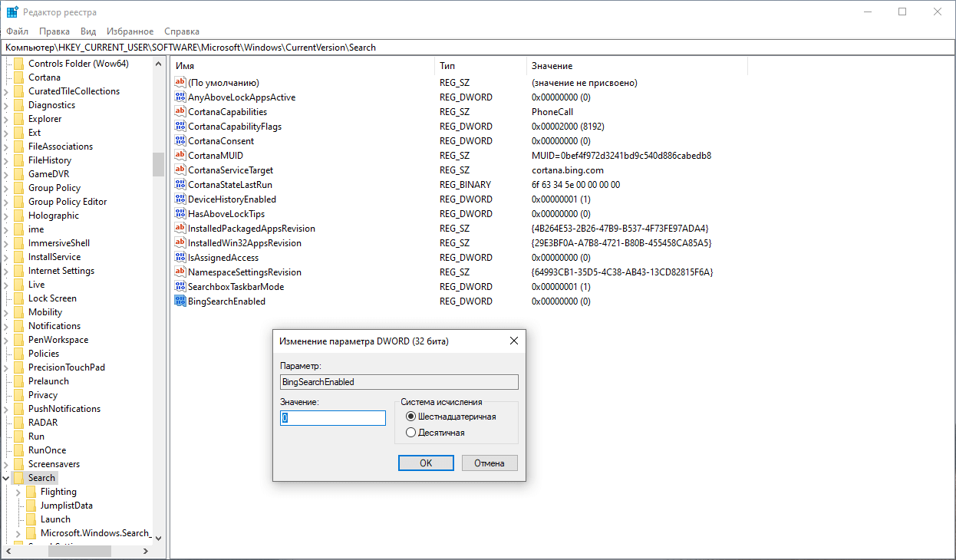Select the Десятичная (decimal) radio button
This screenshot has height=560, width=956.
click(x=410, y=433)
